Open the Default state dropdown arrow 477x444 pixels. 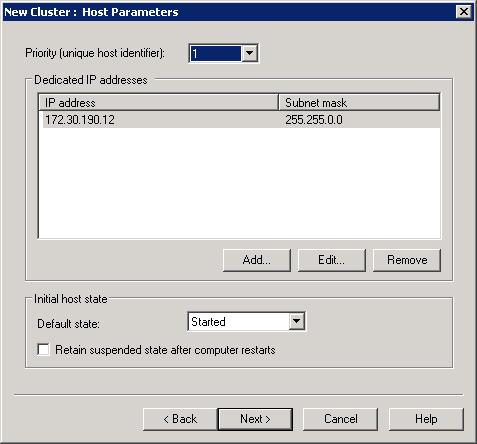[296, 322]
